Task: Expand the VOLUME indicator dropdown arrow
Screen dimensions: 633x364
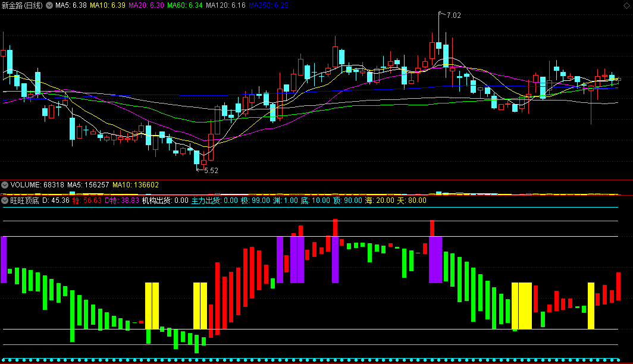Action: pos(5,185)
